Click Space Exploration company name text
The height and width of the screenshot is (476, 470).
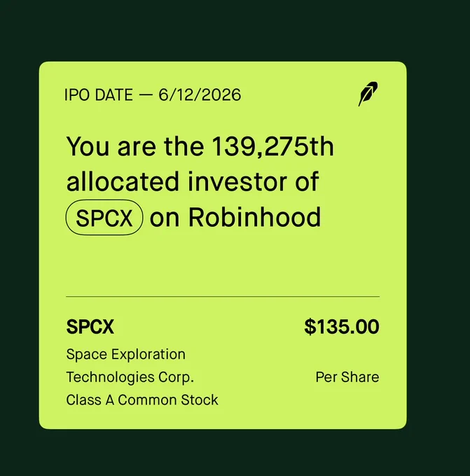point(126,354)
